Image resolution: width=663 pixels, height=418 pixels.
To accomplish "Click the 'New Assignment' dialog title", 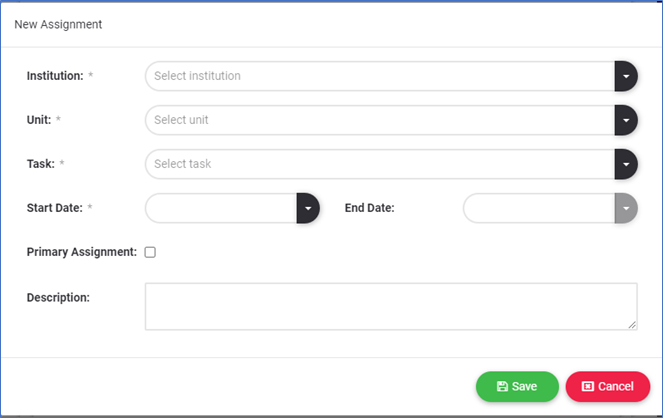I will pyautogui.click(x=57, y=23).
